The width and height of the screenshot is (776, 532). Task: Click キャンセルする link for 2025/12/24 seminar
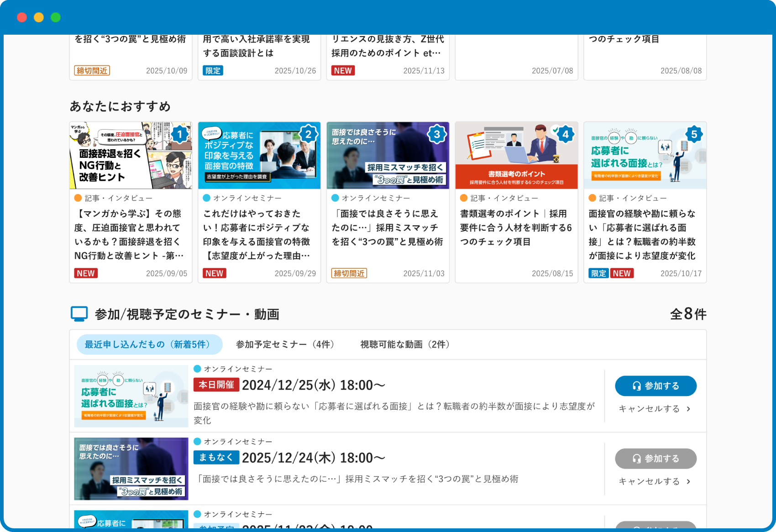(x=654, y=481)
